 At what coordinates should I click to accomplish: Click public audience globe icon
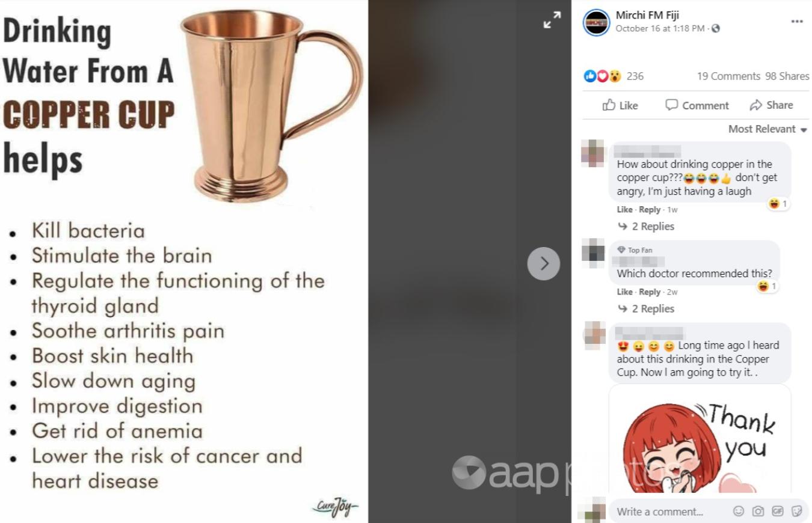pos(716,28)
